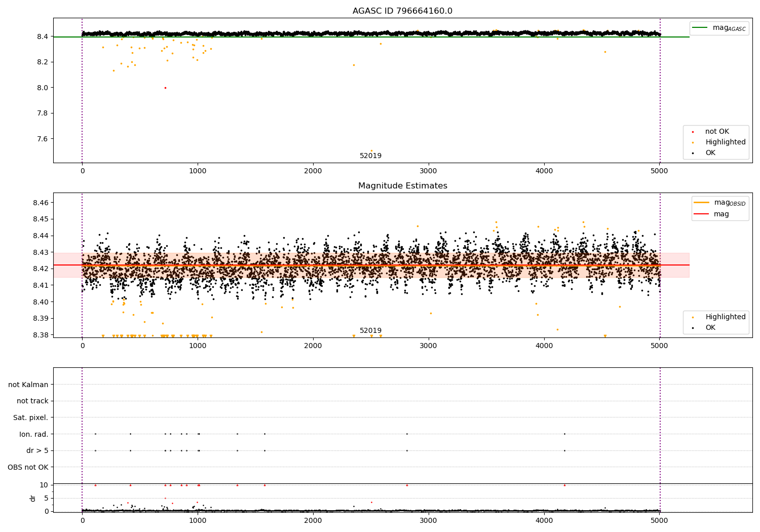Image resolution: width=760 pixels, height=532 pixels.
Task: Click the '8.44' y-tick in middle panel
Action: click(x=40, y=236)
